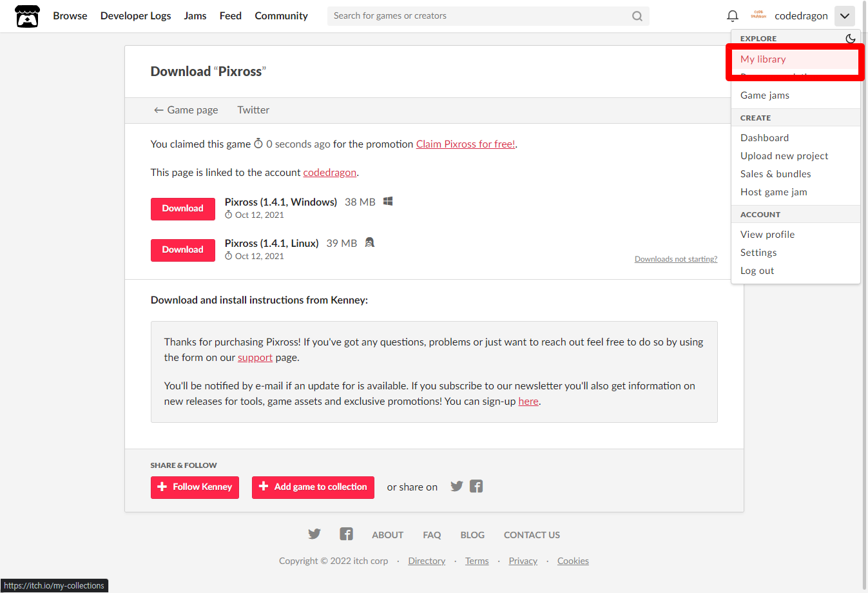Click Pixross (1.4.1, Linux) file name
Viewport: 868px width, 593px height.
[272, 244]
